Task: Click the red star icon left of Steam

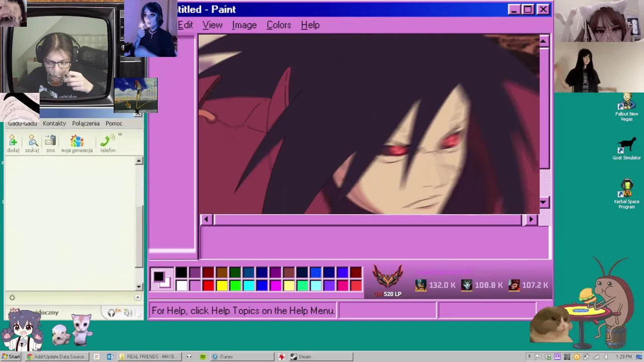Action: coord(281,356)
